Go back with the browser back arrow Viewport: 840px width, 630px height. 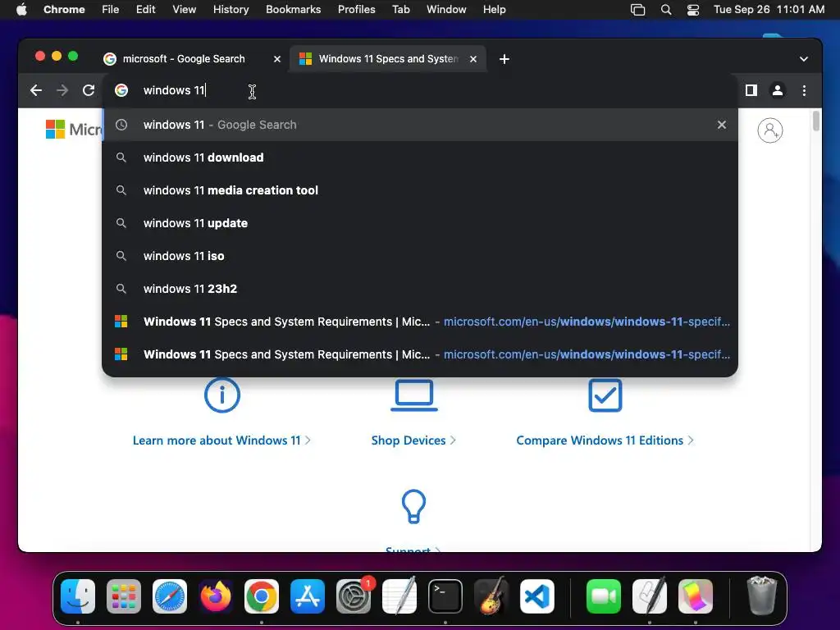(36, 90)
